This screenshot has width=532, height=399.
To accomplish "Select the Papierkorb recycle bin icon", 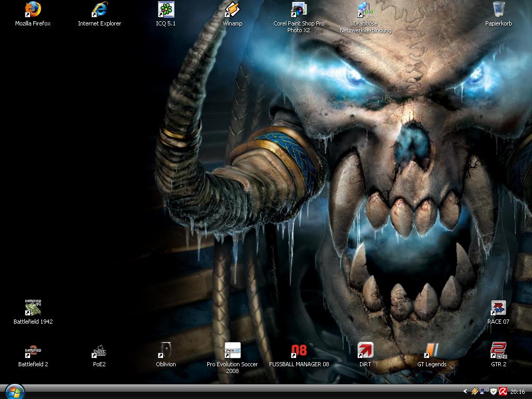I will [498, 9].
